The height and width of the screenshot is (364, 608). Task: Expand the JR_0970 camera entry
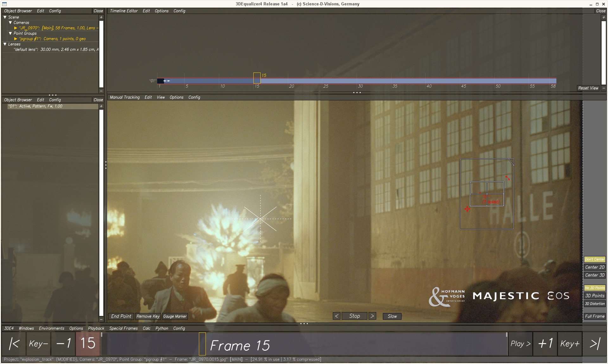tap(16, 28)
